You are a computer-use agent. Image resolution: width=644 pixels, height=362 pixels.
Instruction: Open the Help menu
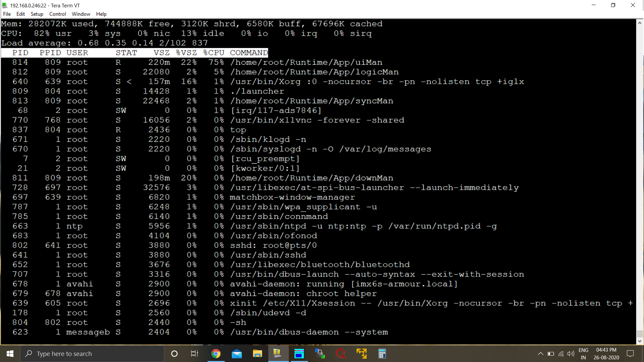pyautogui.click(x=101, y=14)
